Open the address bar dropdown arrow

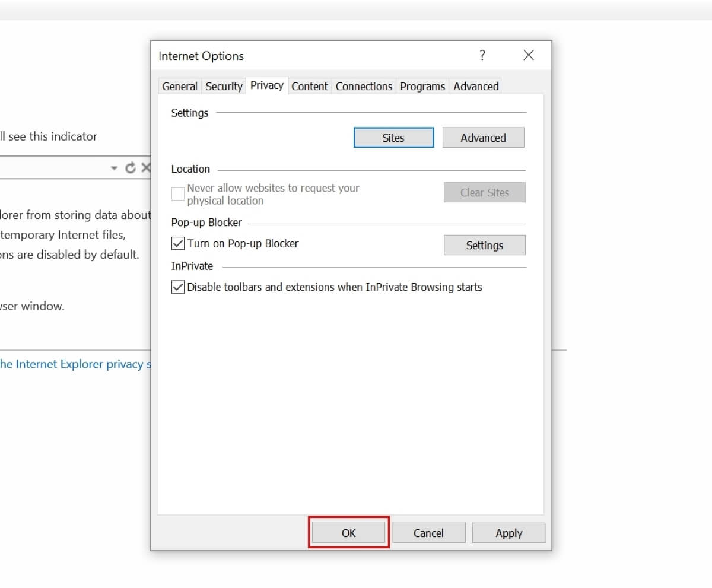tap(114, 167)
